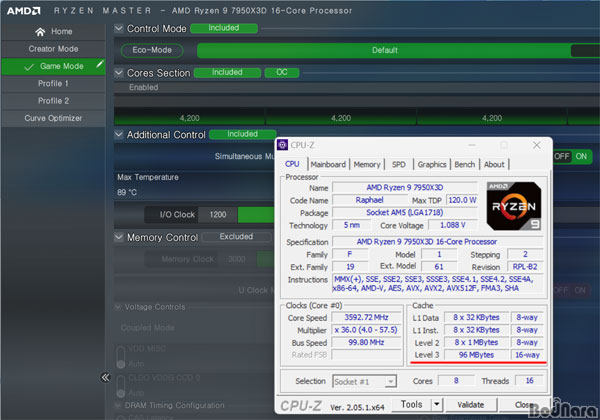Switch to About tab in CPU-Z
Viewport: 600px width, 420px height.
click(494, 164)
